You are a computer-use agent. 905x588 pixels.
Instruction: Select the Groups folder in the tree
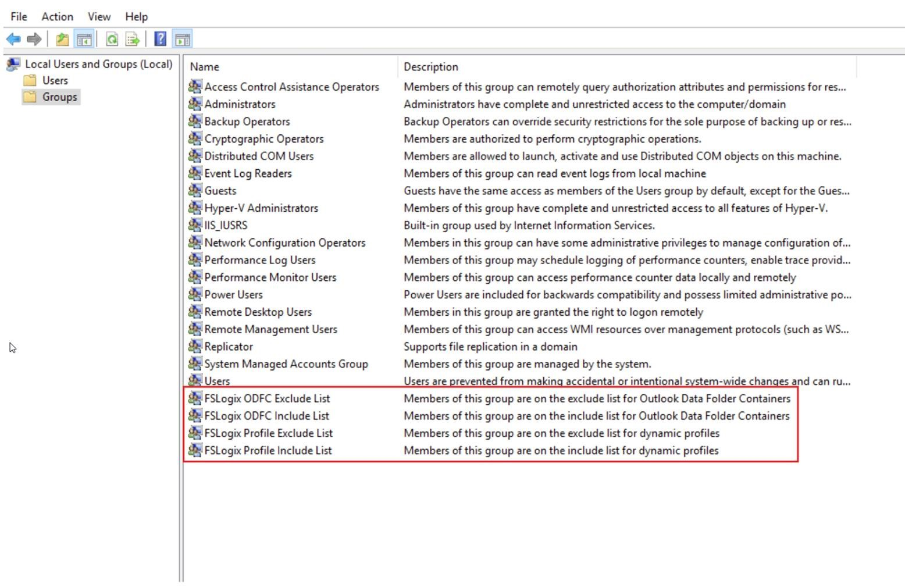pyautogui.click(x=58, y=97)
